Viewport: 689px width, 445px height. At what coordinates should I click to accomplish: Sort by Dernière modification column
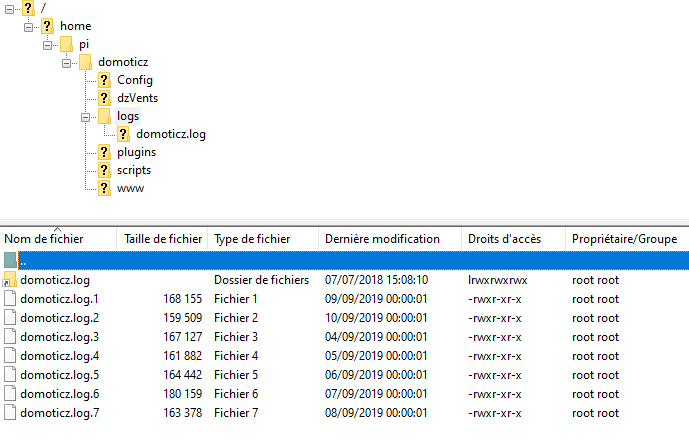tap(382, 239)
